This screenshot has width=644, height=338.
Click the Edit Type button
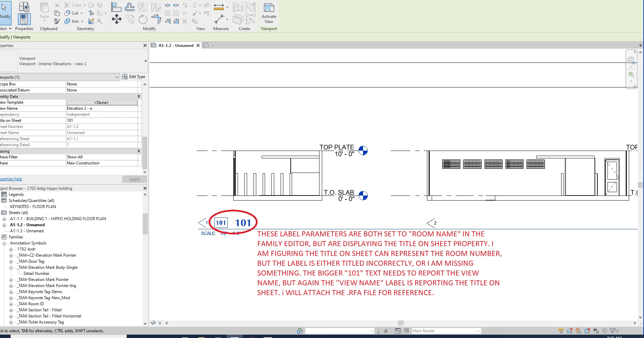pos(134,77)
